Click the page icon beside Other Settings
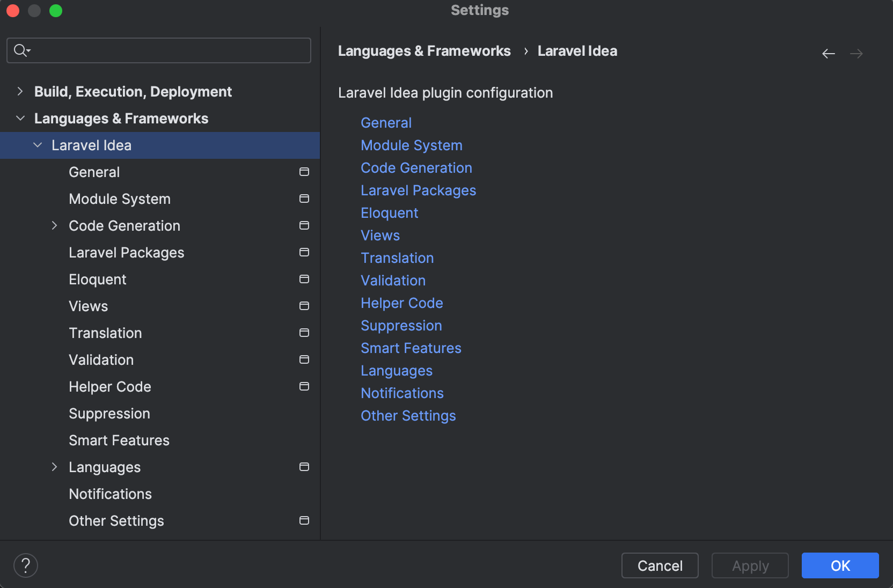Viewport: 893px width, 588px height. 304,520
